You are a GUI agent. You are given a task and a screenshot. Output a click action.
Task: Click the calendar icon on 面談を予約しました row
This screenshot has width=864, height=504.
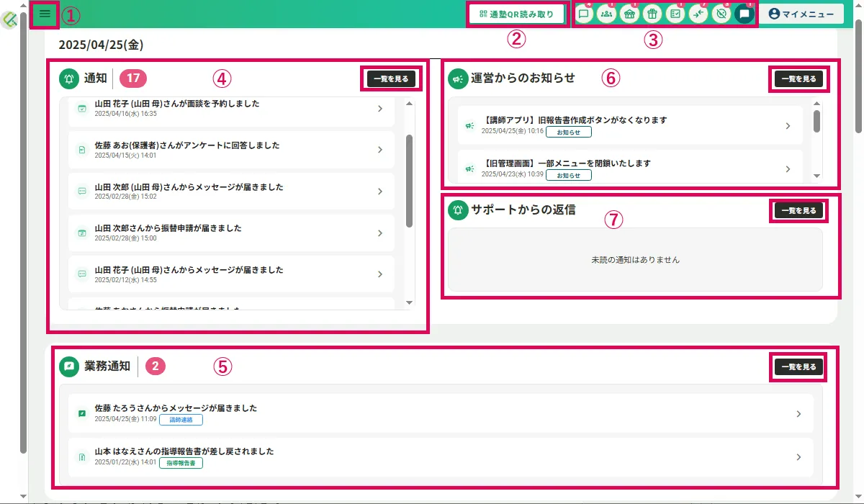[82, 109]
